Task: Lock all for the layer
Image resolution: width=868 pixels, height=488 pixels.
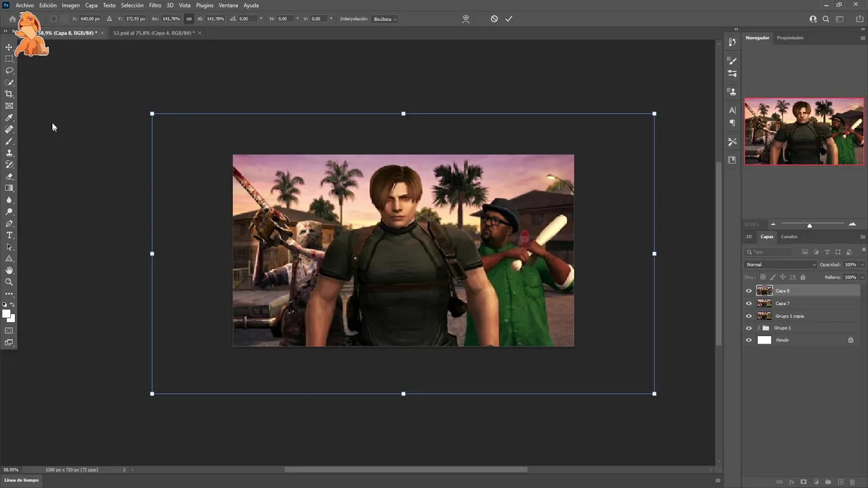Action: point(803,277)
